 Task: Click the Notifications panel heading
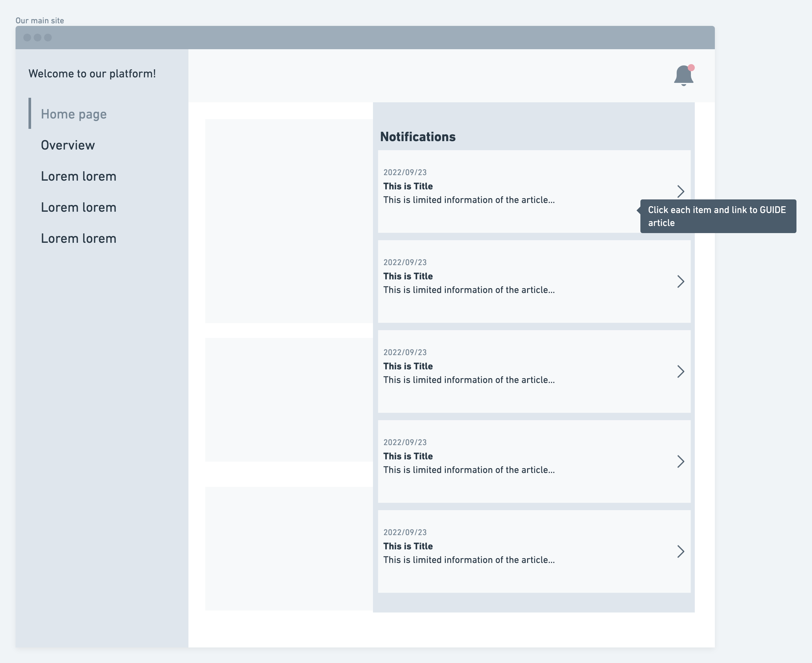click(x=417, y=137)
